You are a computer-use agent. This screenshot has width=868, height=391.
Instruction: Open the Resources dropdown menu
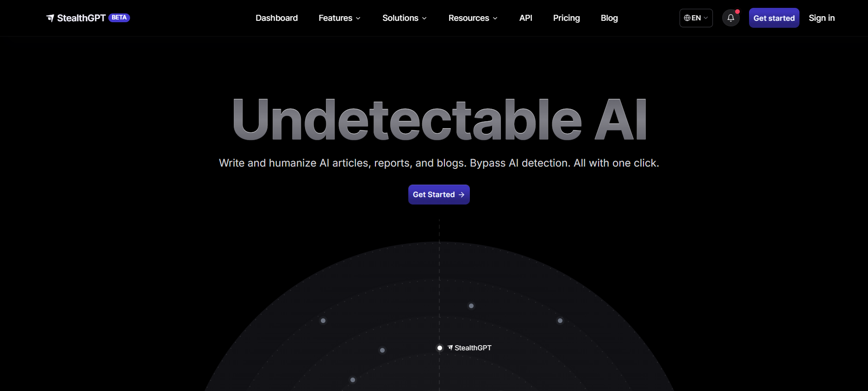(x=473, y=18)
